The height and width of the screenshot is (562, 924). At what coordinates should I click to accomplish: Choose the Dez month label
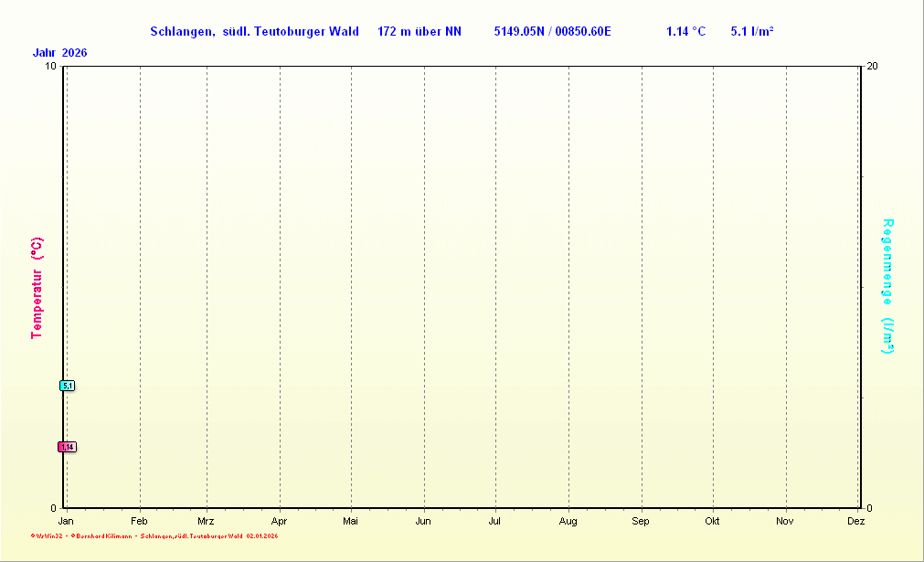[855, 521]
